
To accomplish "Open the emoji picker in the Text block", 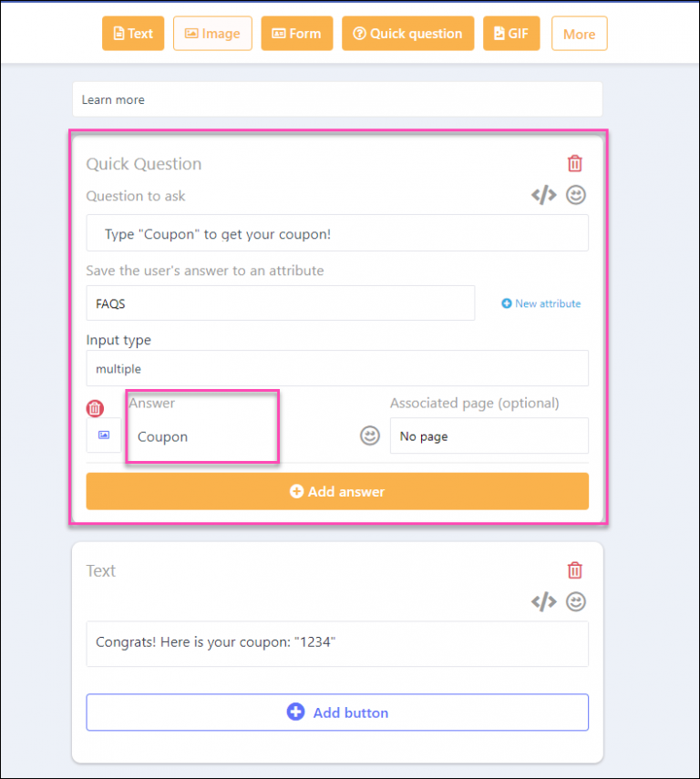I will 575,601.
